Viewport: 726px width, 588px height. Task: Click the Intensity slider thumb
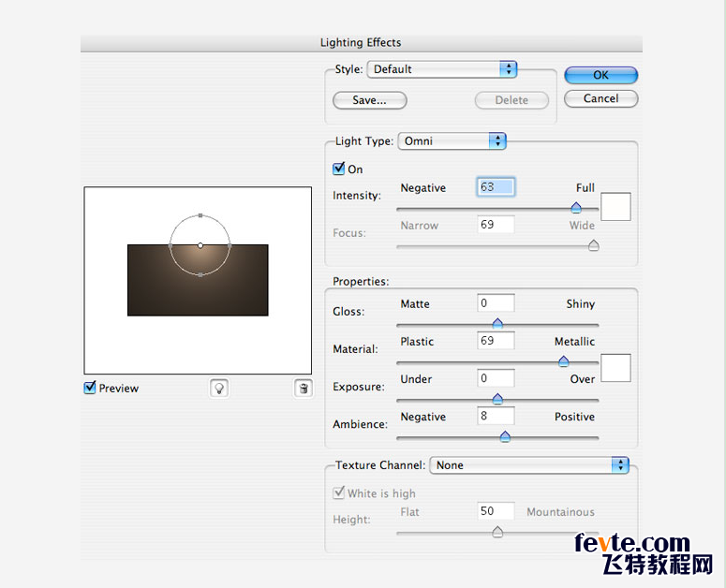pyautogui.click(x=576, y=208)
